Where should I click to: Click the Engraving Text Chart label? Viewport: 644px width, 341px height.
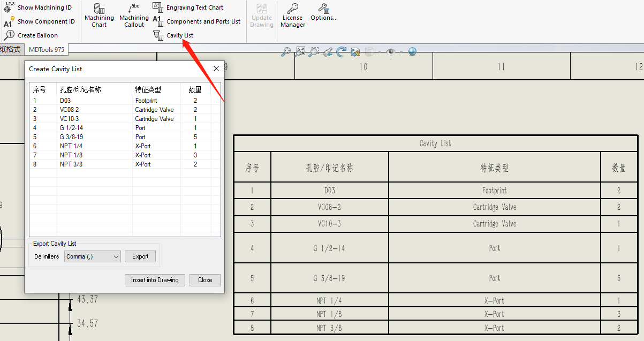click(x=195, y=7)
